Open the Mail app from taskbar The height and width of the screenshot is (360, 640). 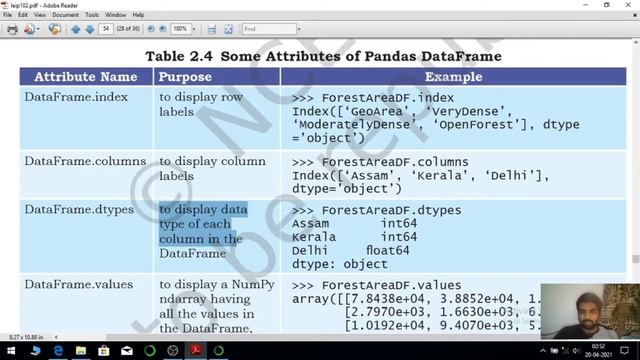127,351
